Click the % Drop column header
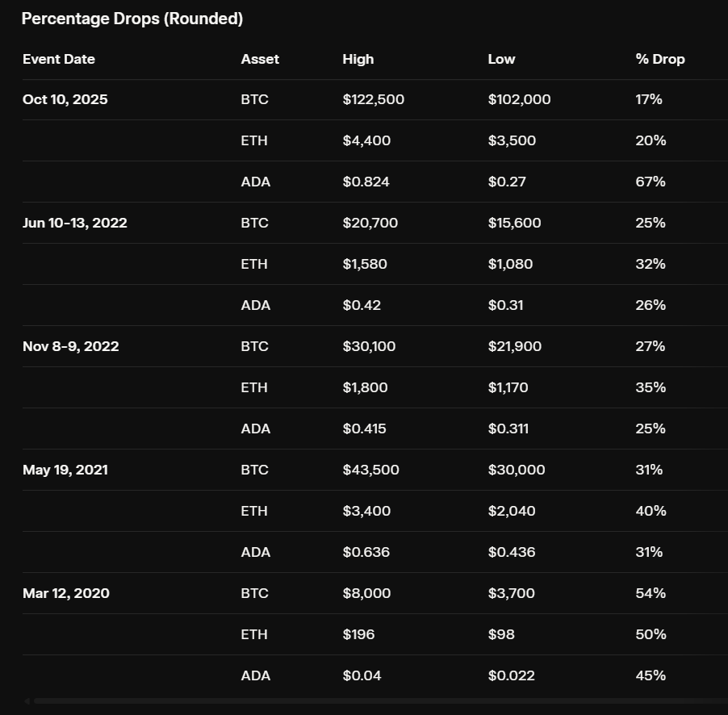The image size is (728, 715). point(660,60)
